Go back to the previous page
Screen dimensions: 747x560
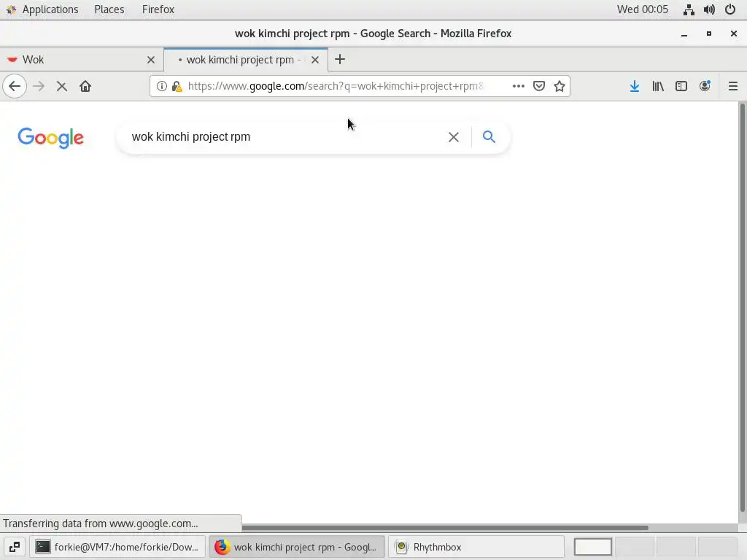coord(15,86)
